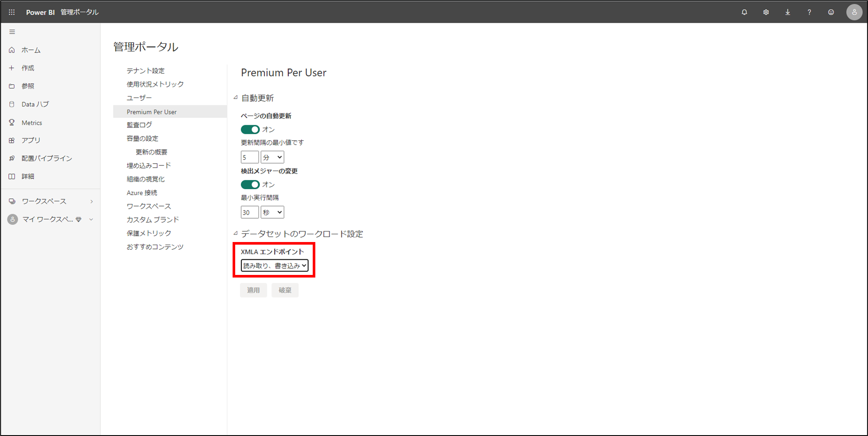Go to ホーム in sidebar
Screen dimensions: 868x436
pyautogui.click(x=31, y=50)
